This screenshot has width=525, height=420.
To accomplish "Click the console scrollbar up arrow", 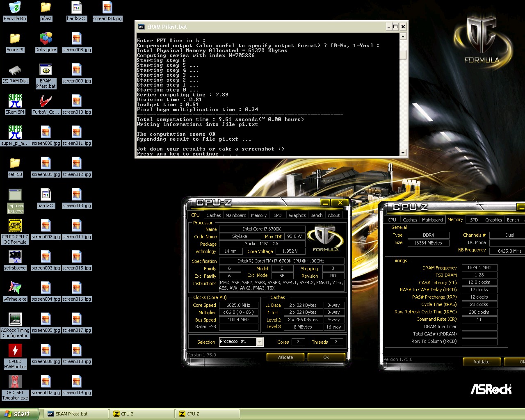I will click(403, 37).
